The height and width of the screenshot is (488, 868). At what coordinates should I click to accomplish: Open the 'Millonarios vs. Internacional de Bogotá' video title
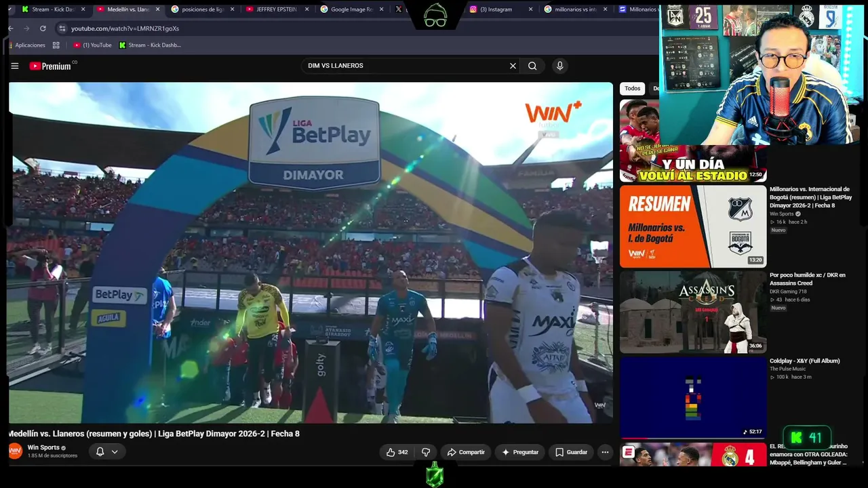(810, 197)
